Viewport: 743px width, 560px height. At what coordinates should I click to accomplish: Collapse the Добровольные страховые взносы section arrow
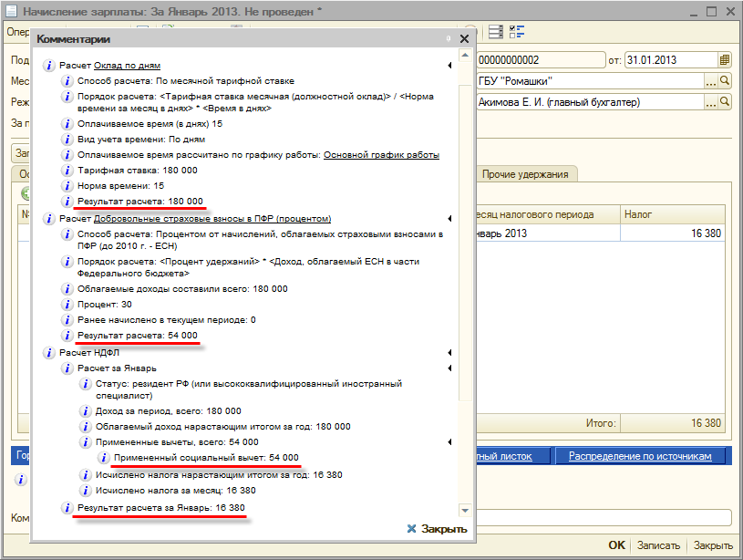point(449,219)
